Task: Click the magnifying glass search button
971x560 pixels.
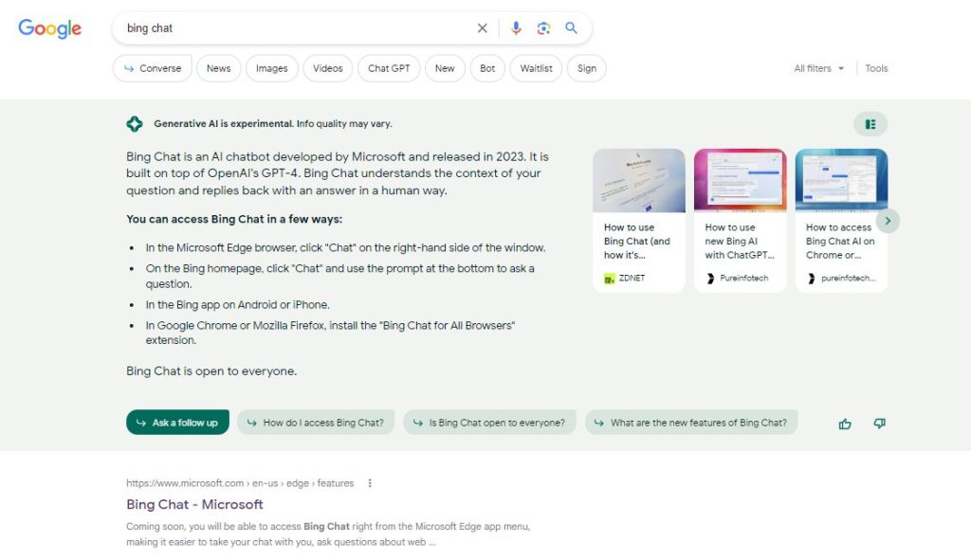Action: [572, 28]
